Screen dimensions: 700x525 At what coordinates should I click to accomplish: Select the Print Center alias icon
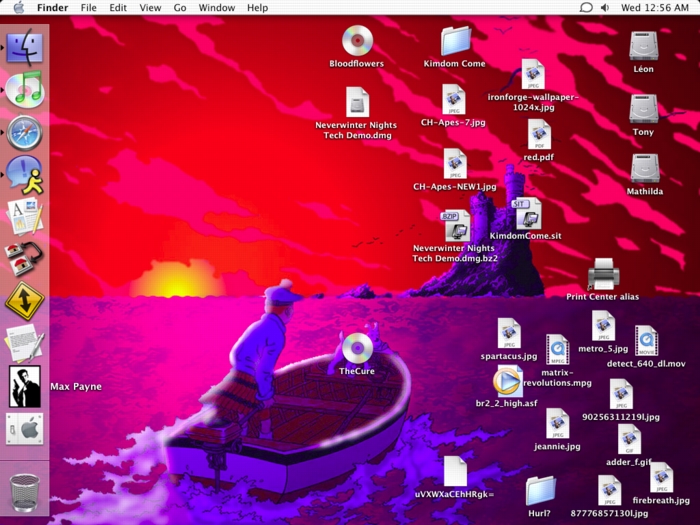603,274
